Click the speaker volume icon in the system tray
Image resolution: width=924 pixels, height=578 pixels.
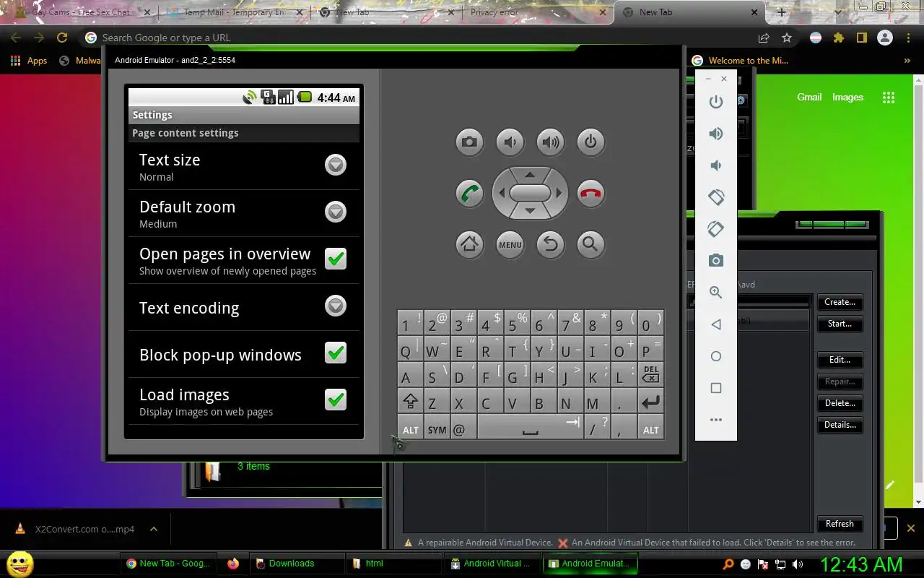798,564
